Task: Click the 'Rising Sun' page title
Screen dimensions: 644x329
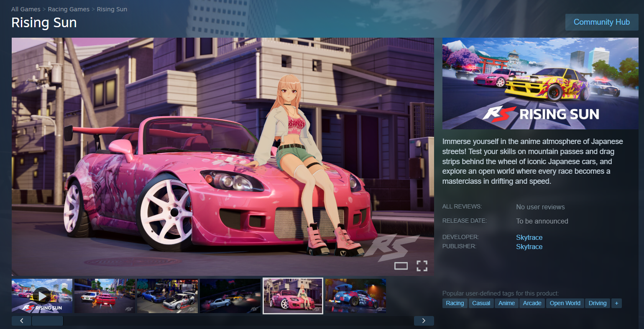Action: (44, 23)
